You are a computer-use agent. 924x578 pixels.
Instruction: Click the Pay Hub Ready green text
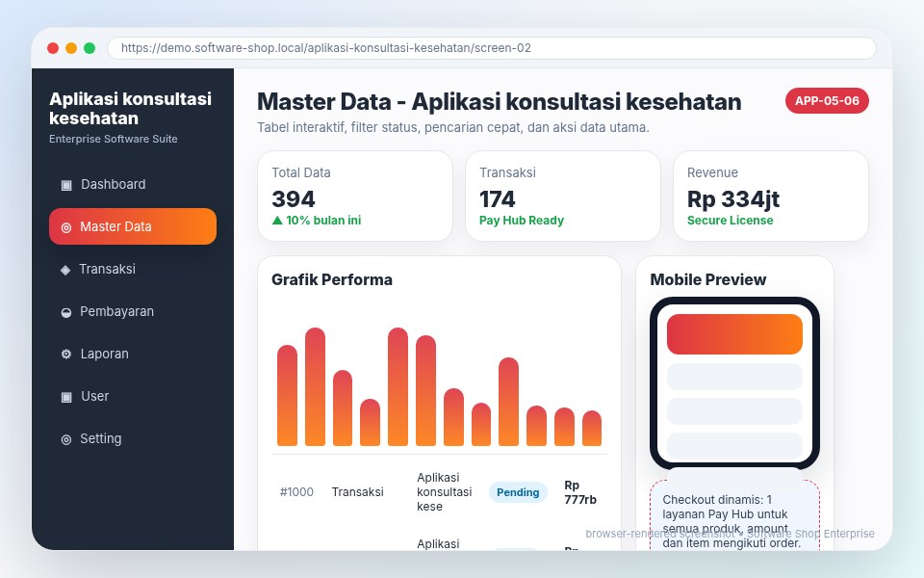[x=522, y=220]
